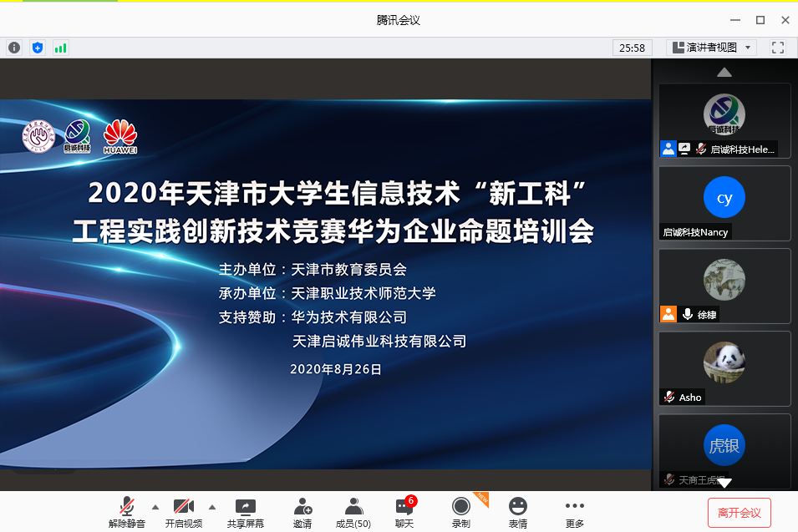Click the slide date 2020年8月26日
This screenshot has width=798, height=532.
336,369
